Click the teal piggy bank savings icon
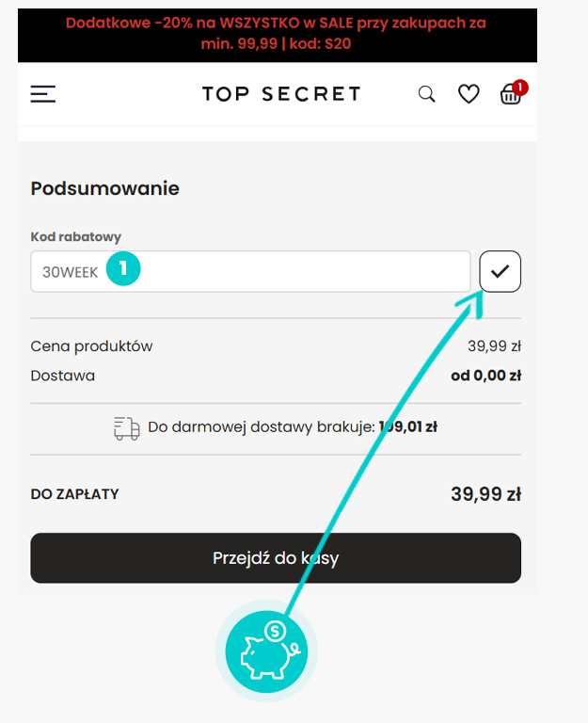The image size is (588, 723). (266, 651)
